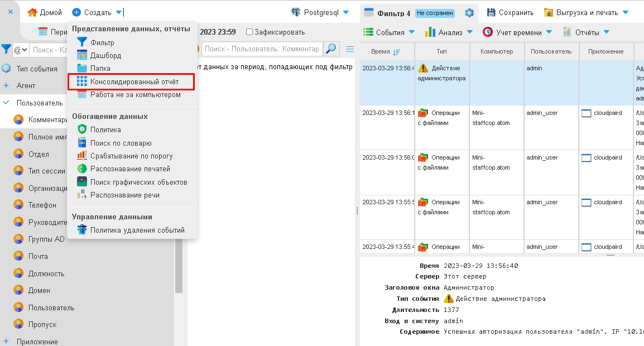Select Поиск графических объектов option
The height and width of the screenshot is (346, 644).
138,182
